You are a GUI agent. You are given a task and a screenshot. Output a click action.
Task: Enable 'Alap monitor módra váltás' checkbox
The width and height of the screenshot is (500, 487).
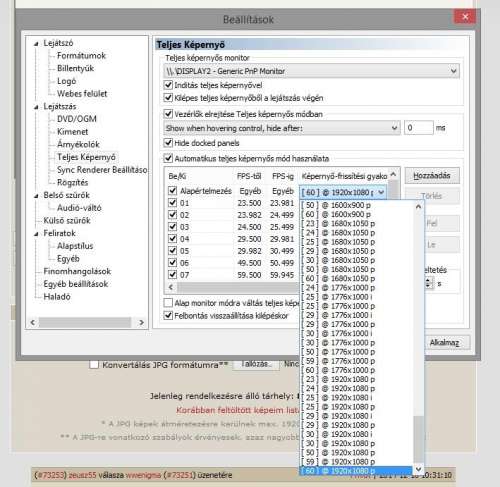(168, 303)
